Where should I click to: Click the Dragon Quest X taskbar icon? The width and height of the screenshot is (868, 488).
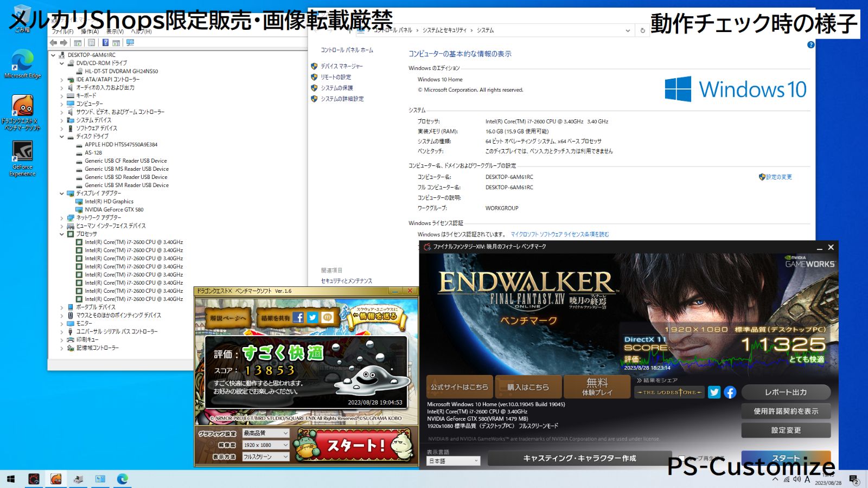click(56, 479)
